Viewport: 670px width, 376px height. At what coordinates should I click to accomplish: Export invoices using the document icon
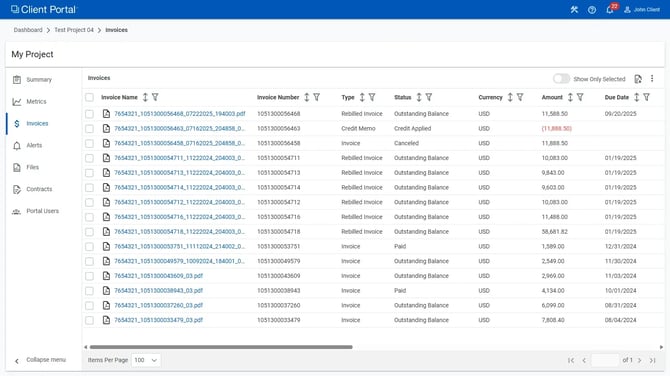[x=638, y=79]
